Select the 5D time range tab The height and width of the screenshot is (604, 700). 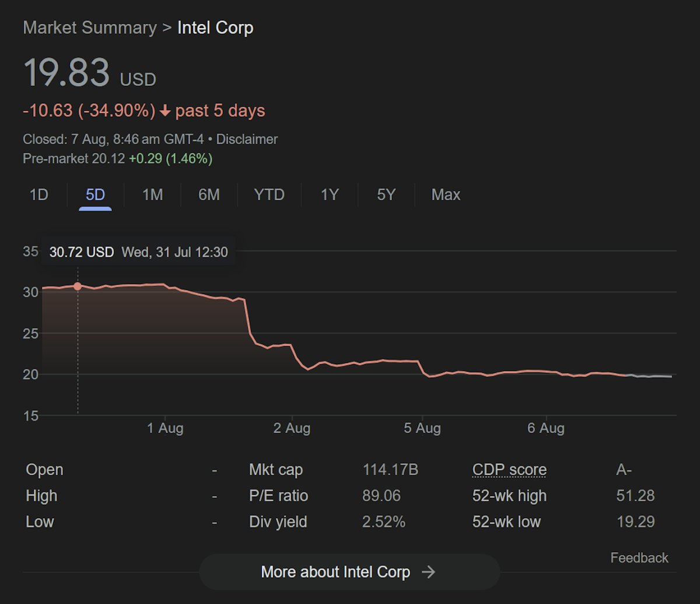(x=95, y=195)
